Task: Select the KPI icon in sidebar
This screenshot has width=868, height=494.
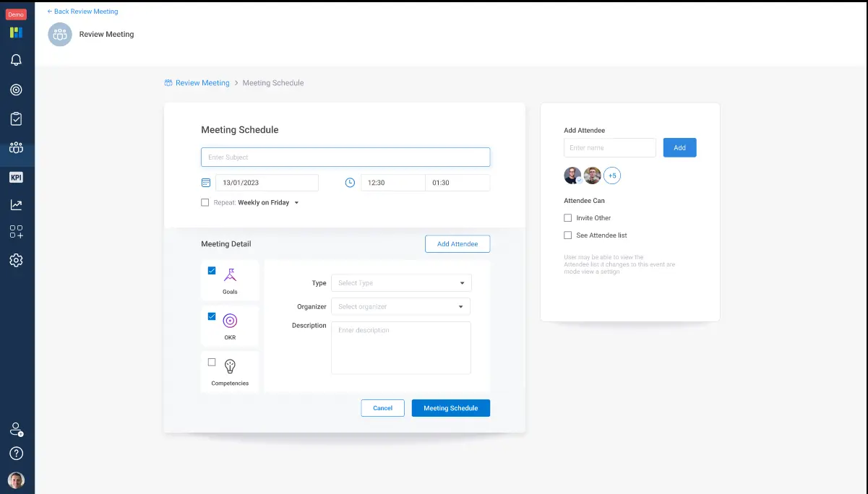Action: (16, 177)
